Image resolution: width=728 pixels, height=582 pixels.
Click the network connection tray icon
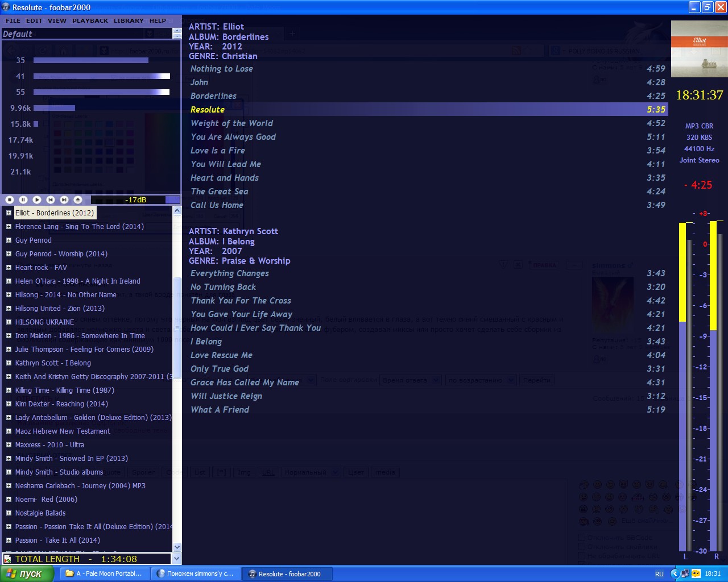click(x=685, y=573)
